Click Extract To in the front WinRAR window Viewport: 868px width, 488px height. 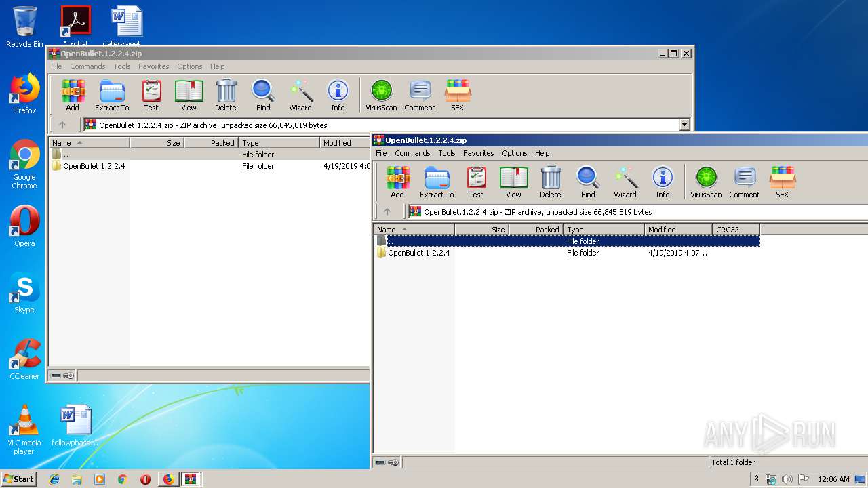[x=437, y=183]
